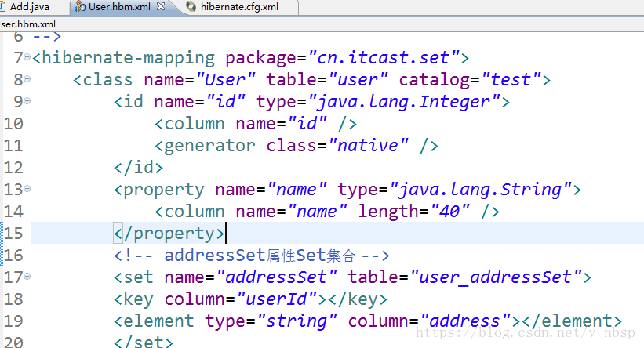Click the property name value "name" on line 13
The height and width of the screenshot is (348, 644).
coord(297,189)
